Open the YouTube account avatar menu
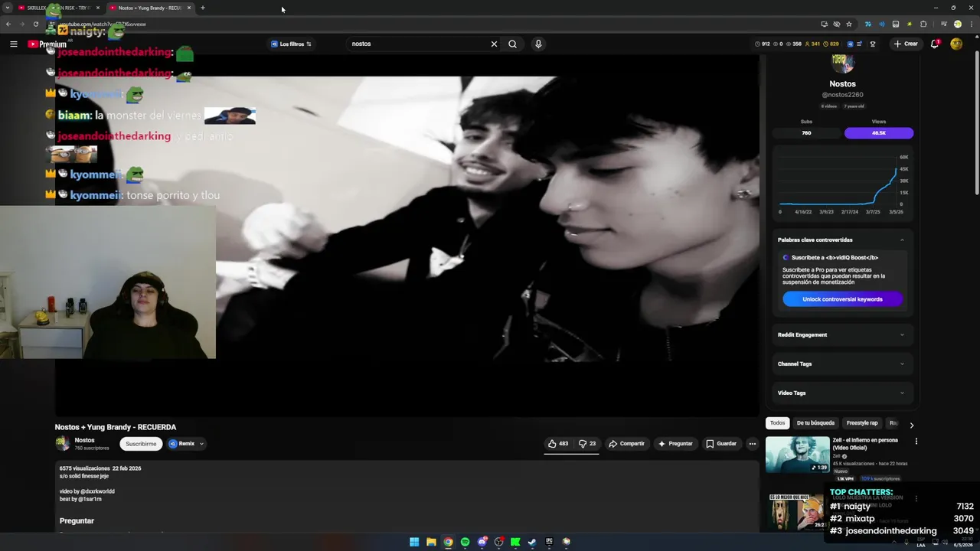The height and width of the screenshot is (551, 980). 956,44
